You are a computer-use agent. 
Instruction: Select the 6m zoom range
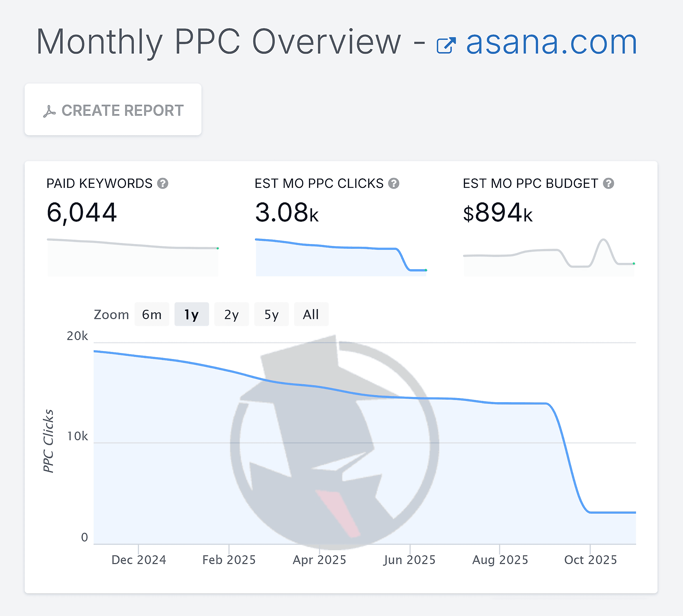(x=152, y=314)
